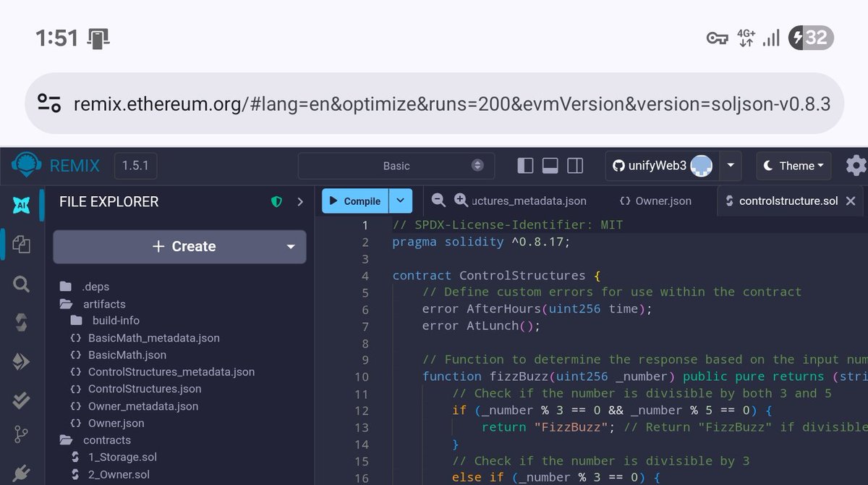Click the Remix logo icon
The height and width of the screenshot is (485, 868).
pyautogui.click(x=27, y=166)
